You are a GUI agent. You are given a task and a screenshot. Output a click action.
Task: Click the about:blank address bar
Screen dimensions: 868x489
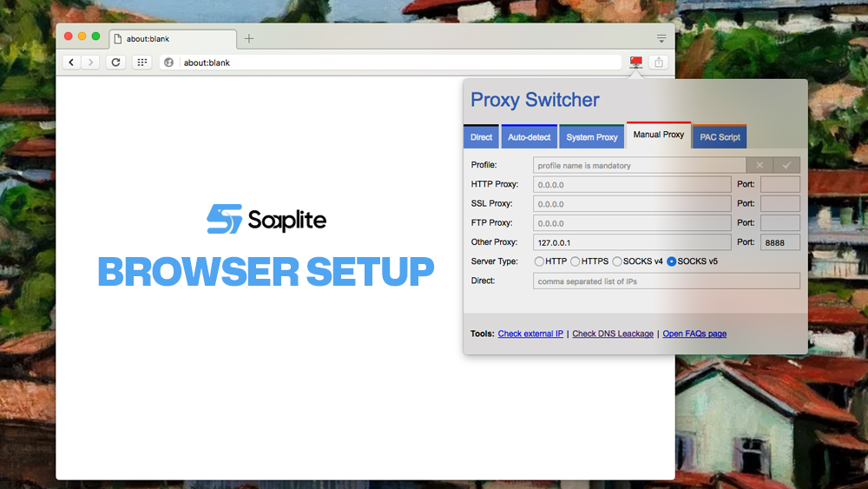(x=391, y=63)
